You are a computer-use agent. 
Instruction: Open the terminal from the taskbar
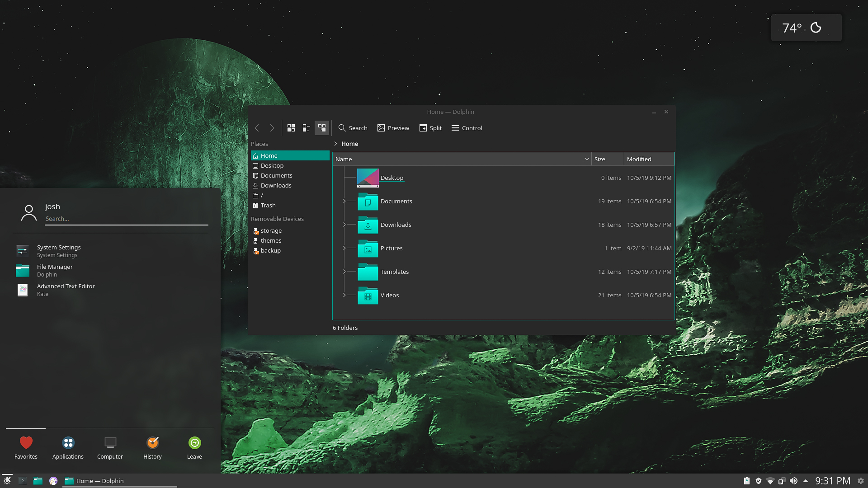click(23, 481)
